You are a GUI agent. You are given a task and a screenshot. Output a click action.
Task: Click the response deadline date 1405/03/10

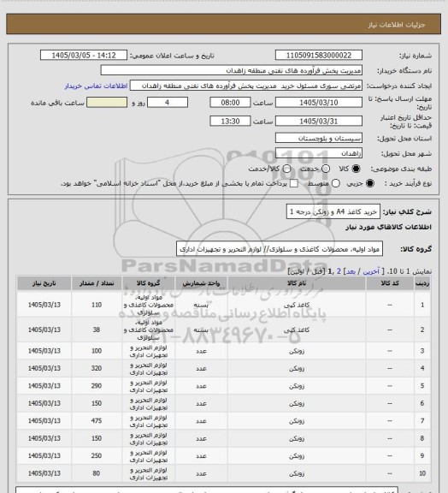(x=319, y=103)
